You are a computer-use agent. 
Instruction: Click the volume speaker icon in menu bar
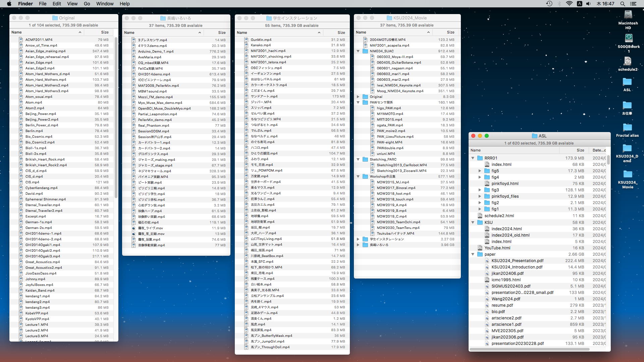coord(588,4)
